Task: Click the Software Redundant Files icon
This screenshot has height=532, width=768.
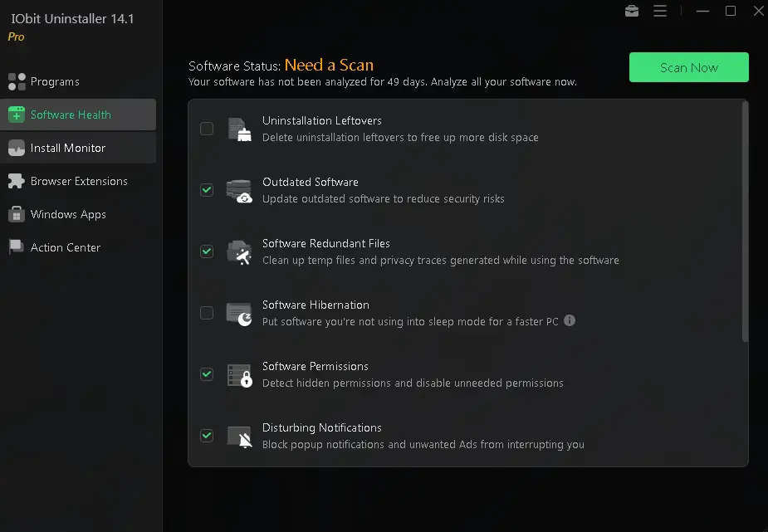Action: (239, 252)
